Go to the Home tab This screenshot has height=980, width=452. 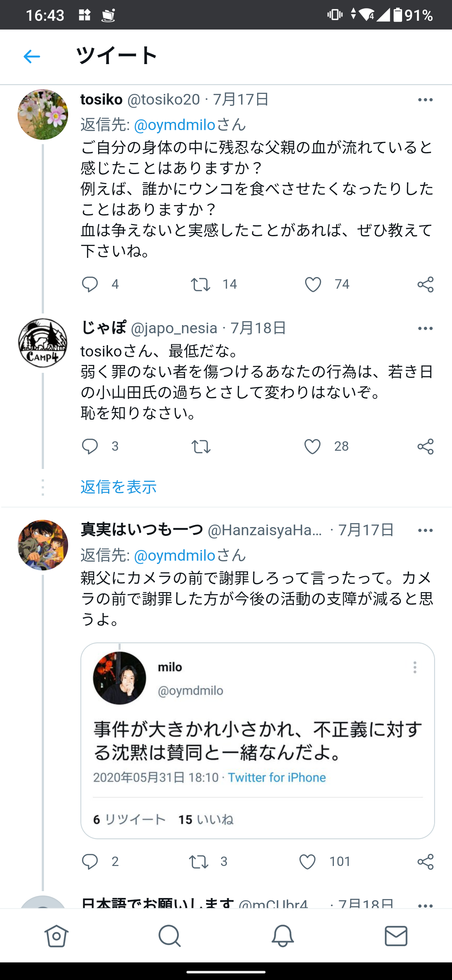point(56,935)
